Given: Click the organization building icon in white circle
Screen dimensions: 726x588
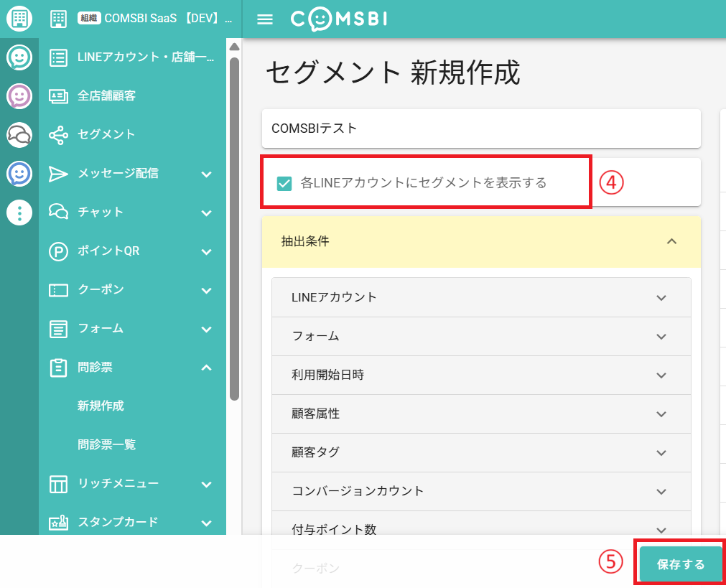Looking at the screenshot, I should (19, 19).
